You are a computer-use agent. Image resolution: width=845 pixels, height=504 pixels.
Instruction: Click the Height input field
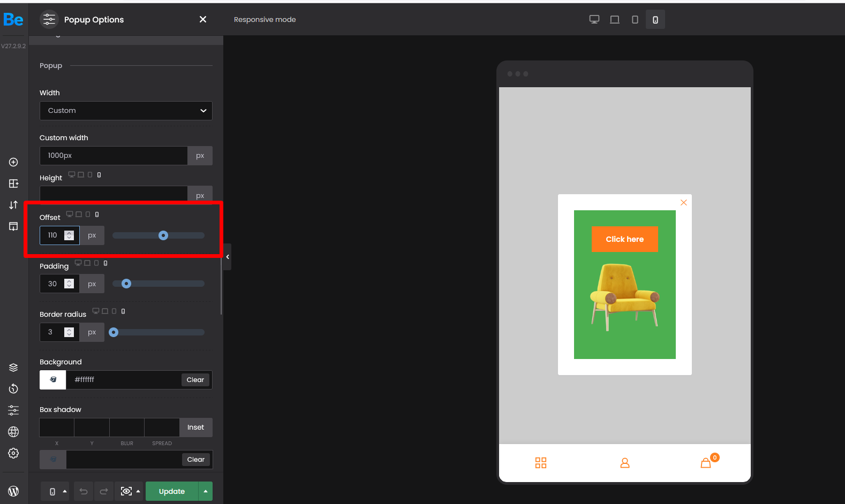(x=114, y=194)
